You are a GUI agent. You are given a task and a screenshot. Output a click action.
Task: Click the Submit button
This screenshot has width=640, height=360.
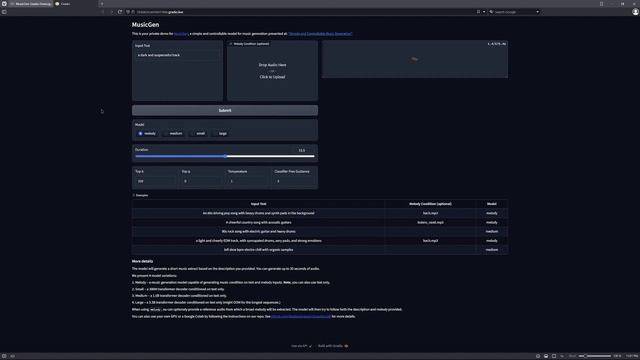225,111
